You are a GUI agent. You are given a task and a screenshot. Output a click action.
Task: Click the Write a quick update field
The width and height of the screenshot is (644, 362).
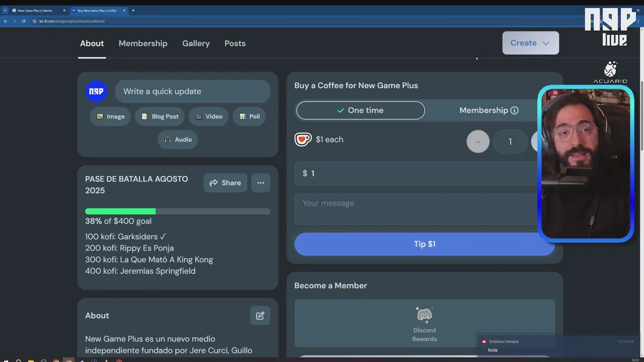click(193, 92)
